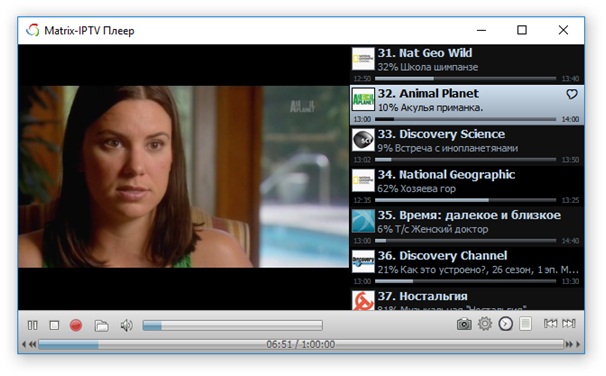606x376 pixels.
Task: Open a file using the folder icon
Action: pyautogui.click(x=101, y=326)
